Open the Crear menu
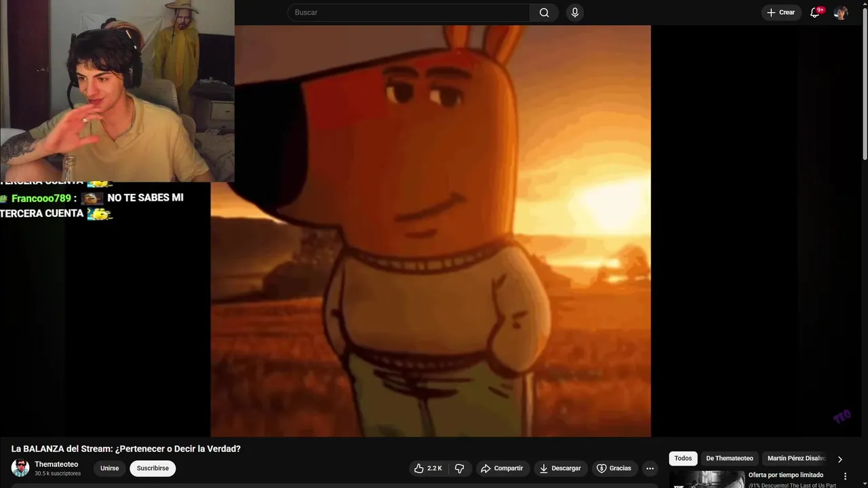The width and height of the screenshot is (868, 488). [x=781, y=12]
